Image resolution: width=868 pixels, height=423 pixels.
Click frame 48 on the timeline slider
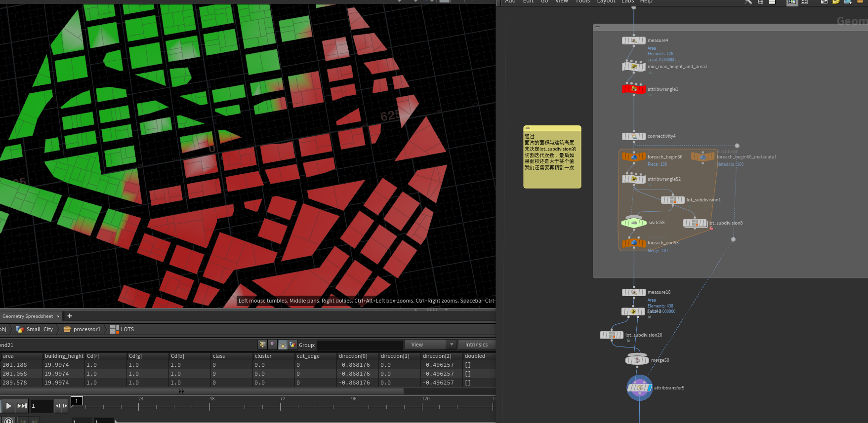(x=210, y=406)
